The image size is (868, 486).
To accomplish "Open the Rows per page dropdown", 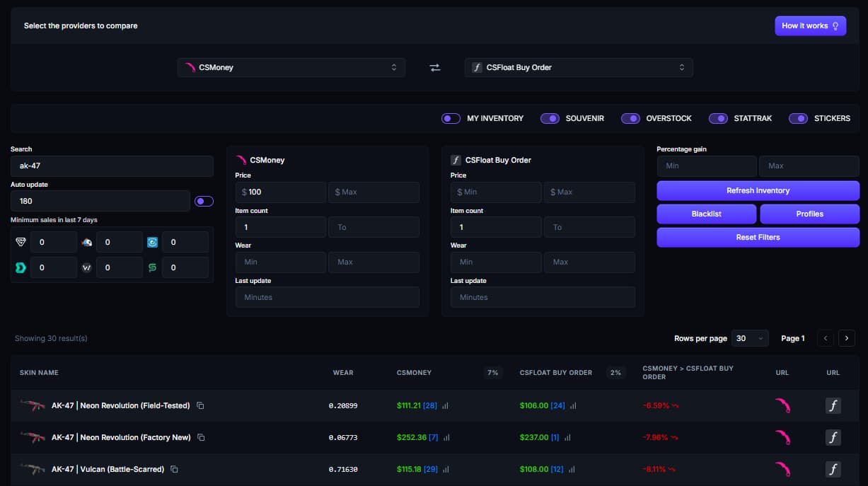I will pos(751,338).
